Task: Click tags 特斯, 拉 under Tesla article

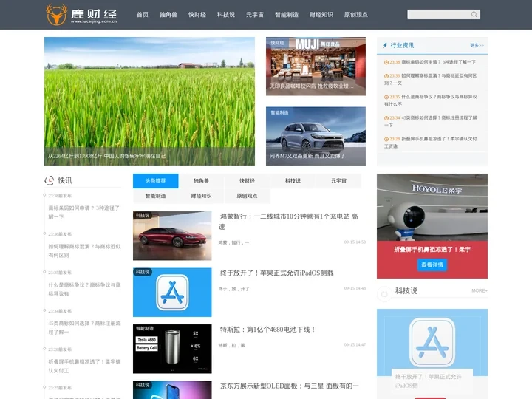Action: click(231, 345)
